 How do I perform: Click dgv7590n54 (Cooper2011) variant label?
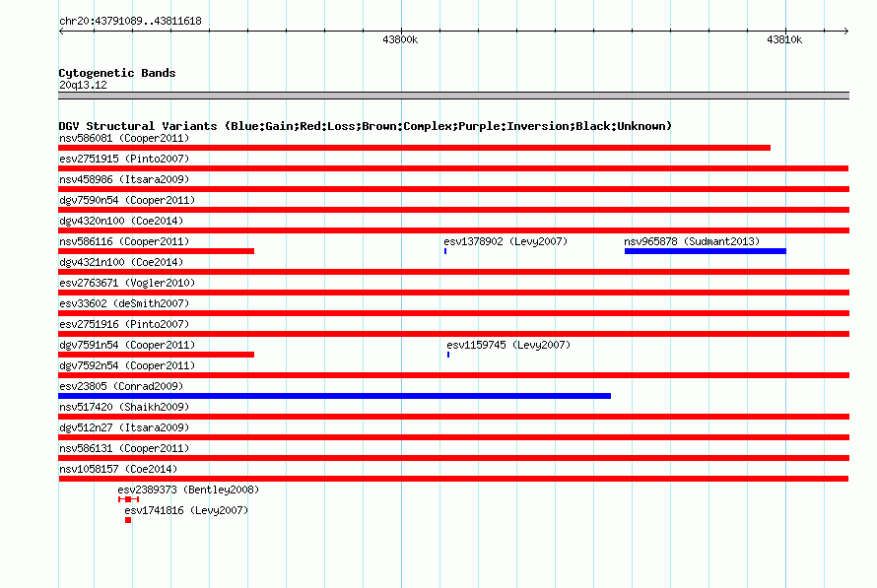pos(127,200)
